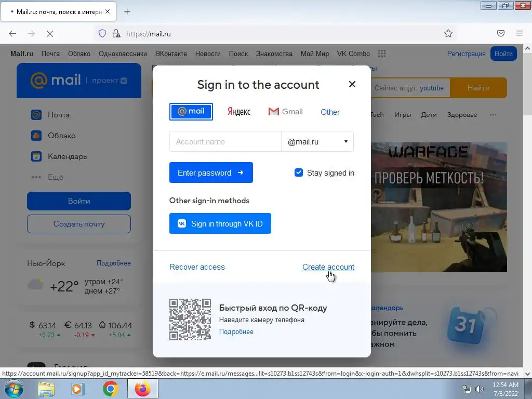Follow the Create account link
The width and height of the screenshot is (532, 399).
click(x=328, y=267)
